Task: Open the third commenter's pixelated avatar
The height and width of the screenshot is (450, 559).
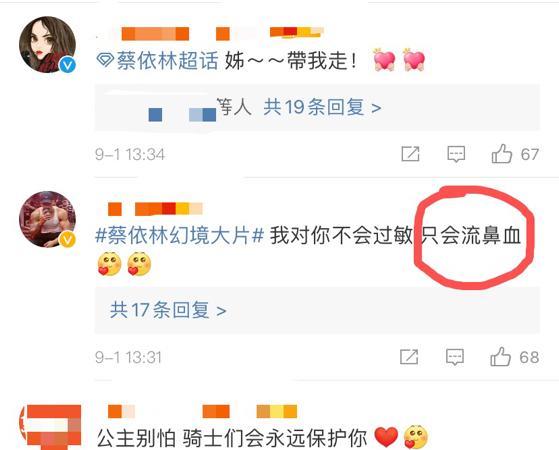Action: [x=51, y=427]
